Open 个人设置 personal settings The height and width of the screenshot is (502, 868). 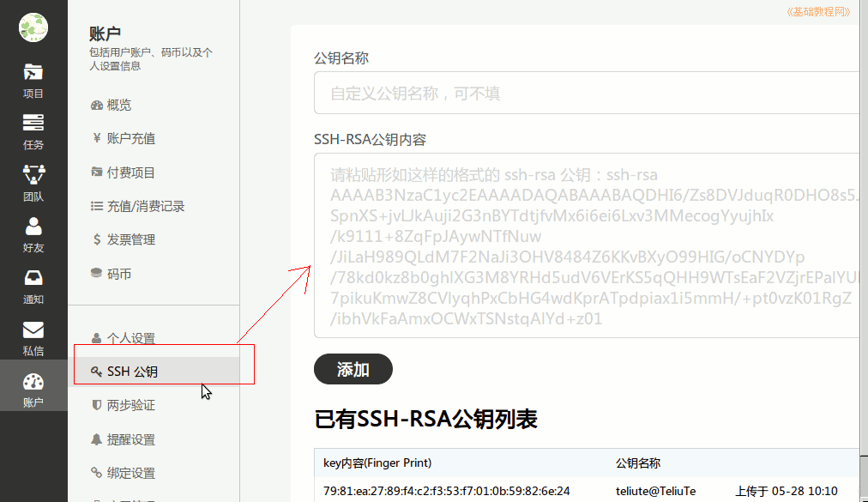click(130, 338)
